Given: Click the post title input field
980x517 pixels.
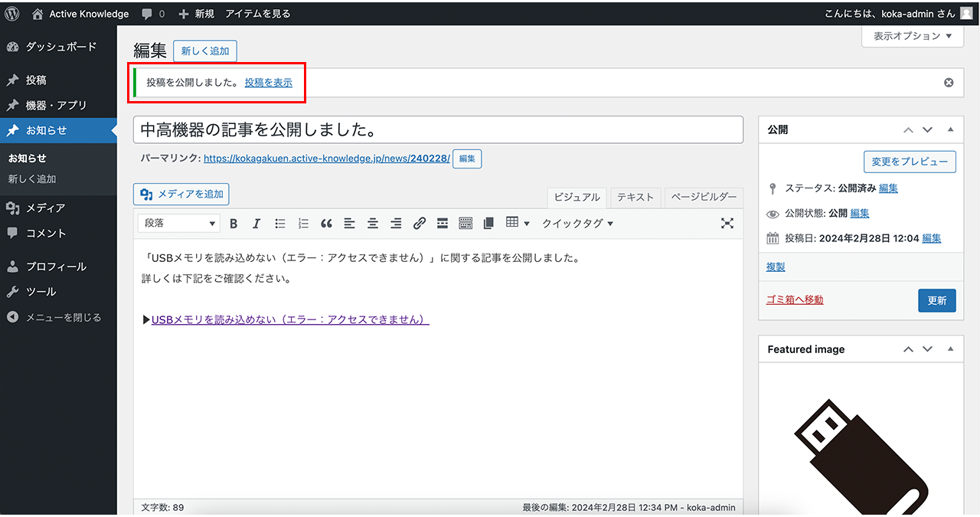Looking at the screenshot, I should [x=438, y=129].
